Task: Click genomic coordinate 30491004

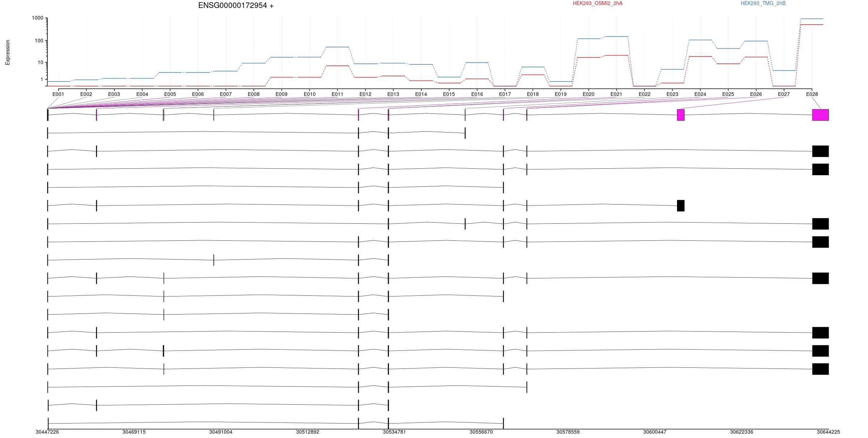Action: coord(221,432)
